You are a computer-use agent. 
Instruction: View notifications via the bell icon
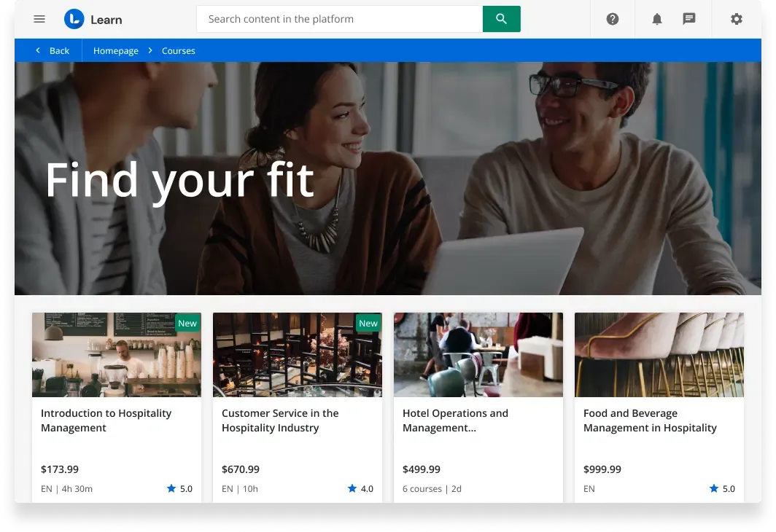pyautogui.click(x=657, y=20)
